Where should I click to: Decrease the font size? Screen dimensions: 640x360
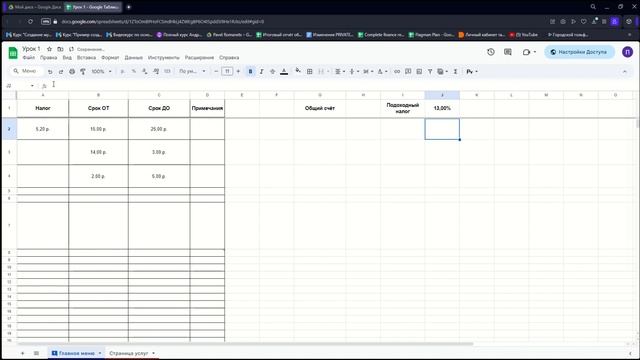(216, 71)
